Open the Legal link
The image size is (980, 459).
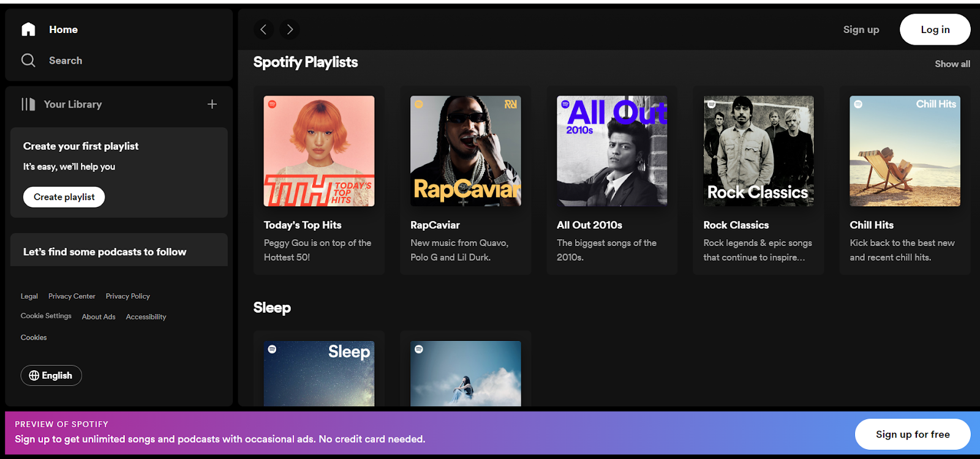point(29,296)
